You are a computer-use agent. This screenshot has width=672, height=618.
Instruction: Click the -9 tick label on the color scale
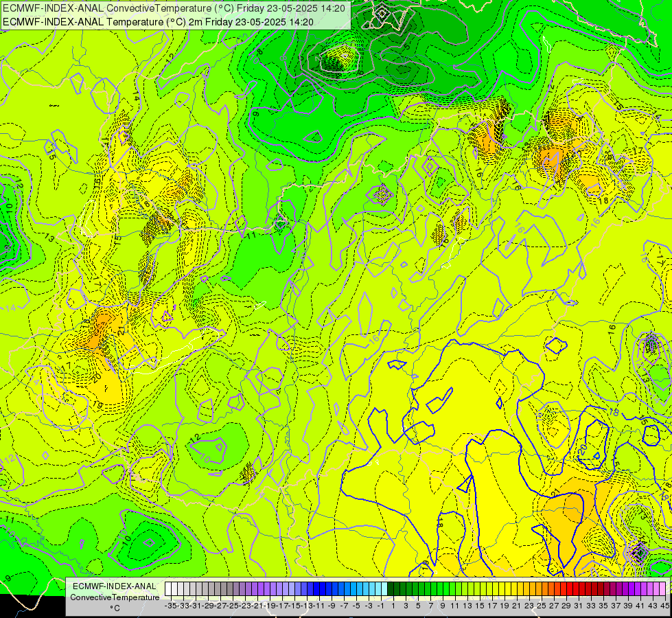pos(331,606)
